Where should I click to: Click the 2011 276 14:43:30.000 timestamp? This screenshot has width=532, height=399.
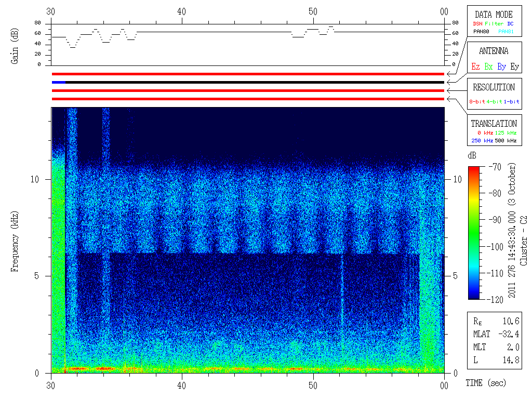pyautogui.click(x=512, y=255)
